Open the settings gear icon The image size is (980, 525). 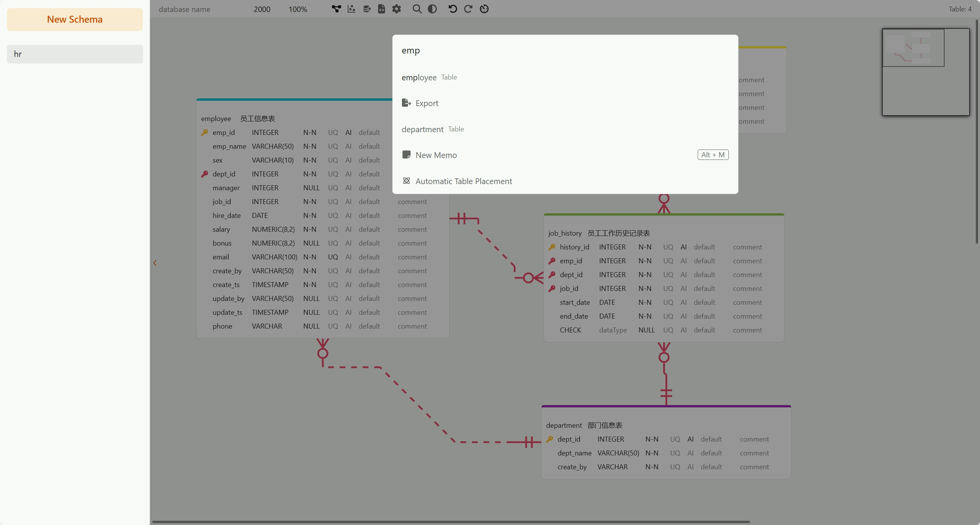pyautogui.click(x=397, y=9)
